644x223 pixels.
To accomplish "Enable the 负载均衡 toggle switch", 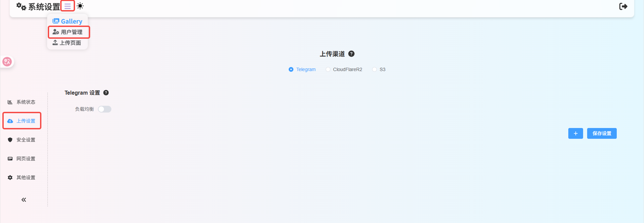I will tap(105, 109).
